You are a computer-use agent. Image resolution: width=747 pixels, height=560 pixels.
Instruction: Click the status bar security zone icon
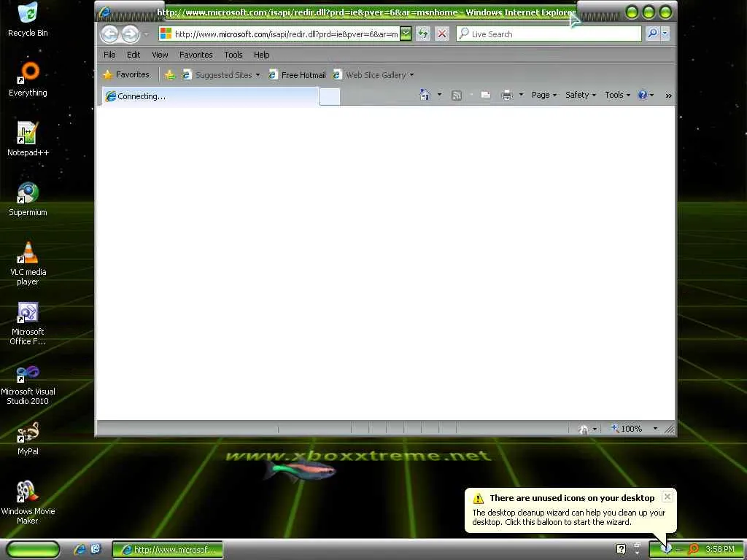pyautogui.click(x=584, y=429)
